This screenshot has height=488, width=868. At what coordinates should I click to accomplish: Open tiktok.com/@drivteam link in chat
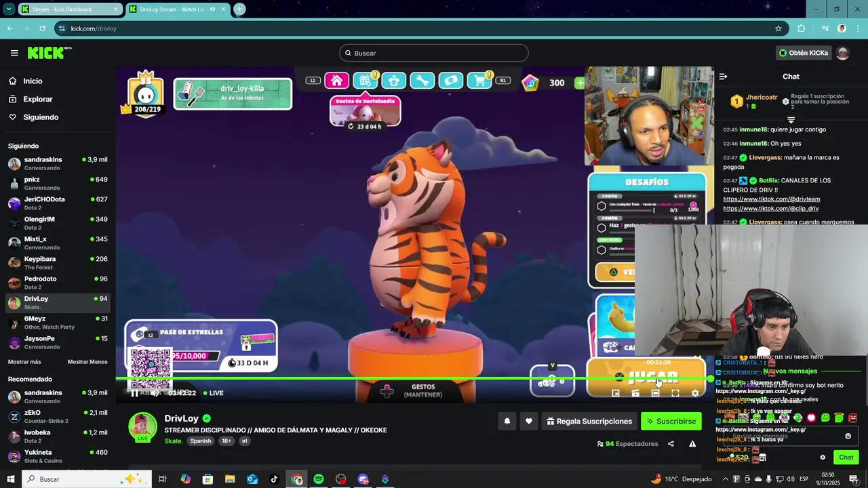772,199
